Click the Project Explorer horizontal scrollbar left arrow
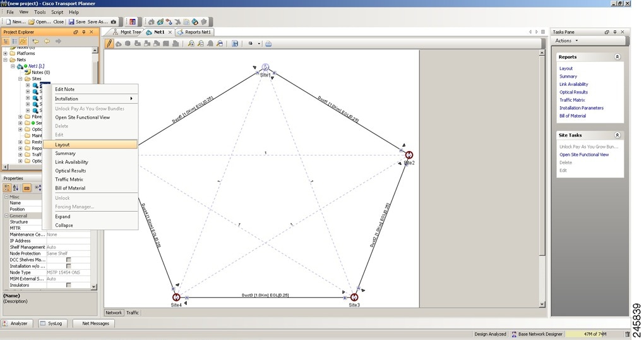 pos(5,167)
